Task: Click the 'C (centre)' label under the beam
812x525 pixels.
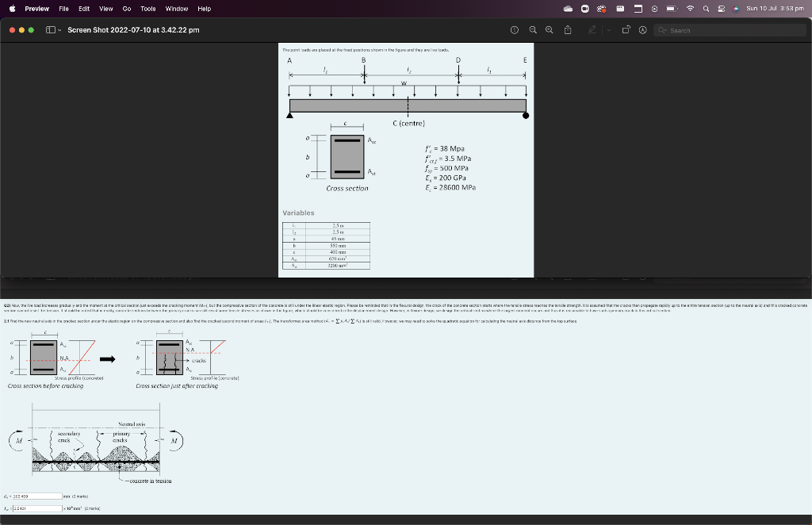Action: [408, 123]
